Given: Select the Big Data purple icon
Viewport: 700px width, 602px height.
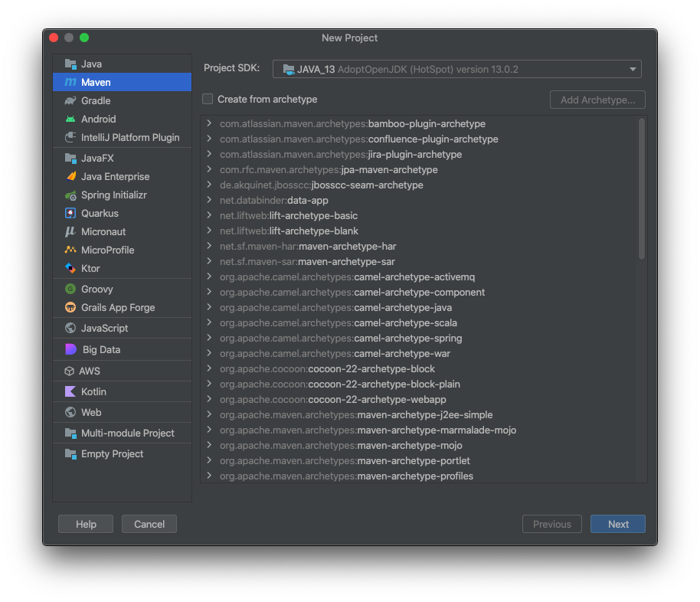Looking at the screenshot, I should point(70,349).
